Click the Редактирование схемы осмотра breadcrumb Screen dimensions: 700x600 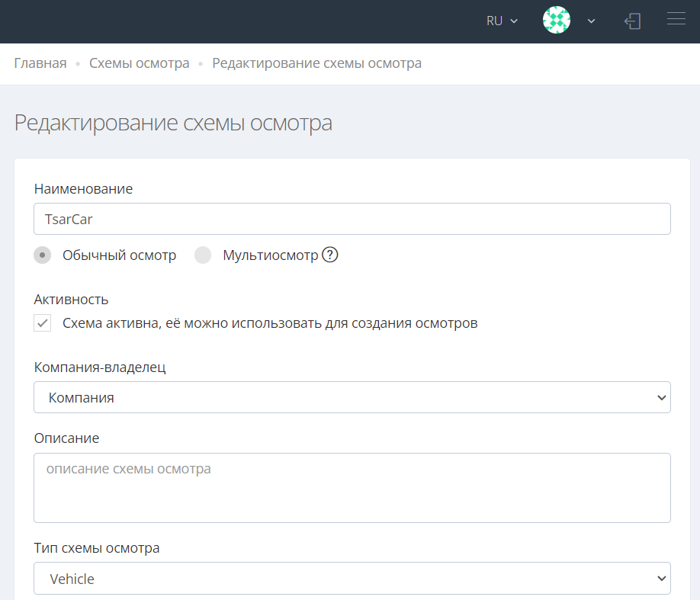click(316, 63)
